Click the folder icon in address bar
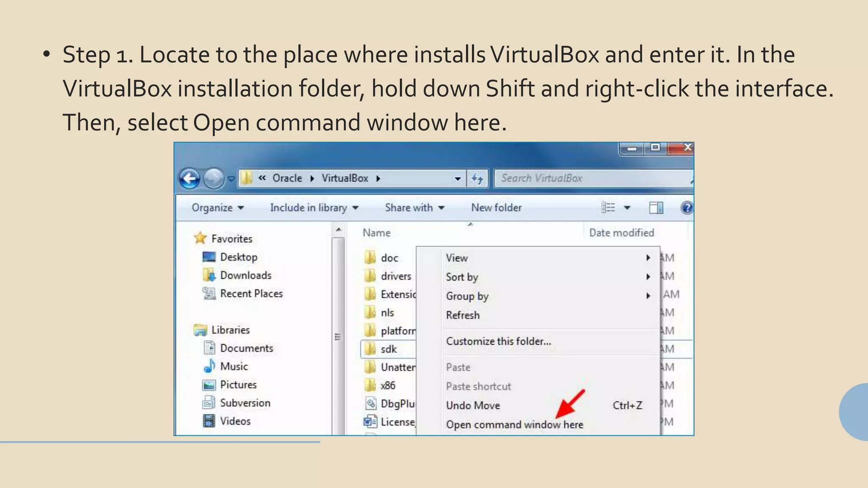 tap(247, 178)
